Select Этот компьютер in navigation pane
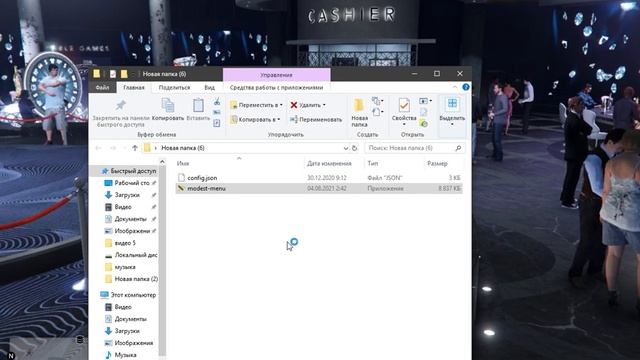The width and height of the screenshot is (640, 360). [x=128, y=295]
